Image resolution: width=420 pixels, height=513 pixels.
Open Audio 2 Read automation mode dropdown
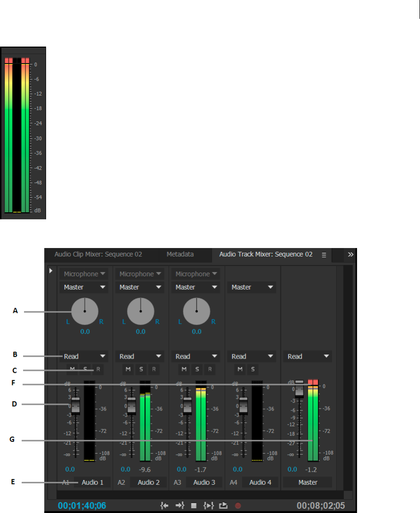coord(140,356)
